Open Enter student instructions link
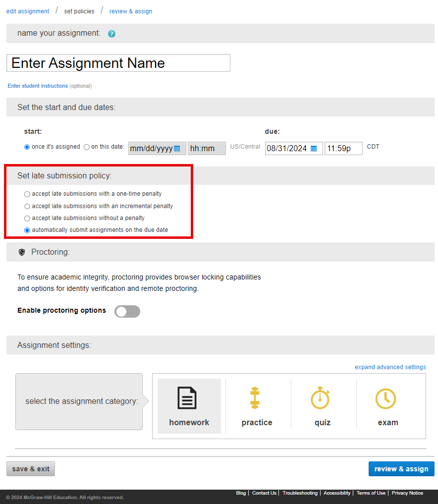The image size is (438, 504). [x=38, y=86]
